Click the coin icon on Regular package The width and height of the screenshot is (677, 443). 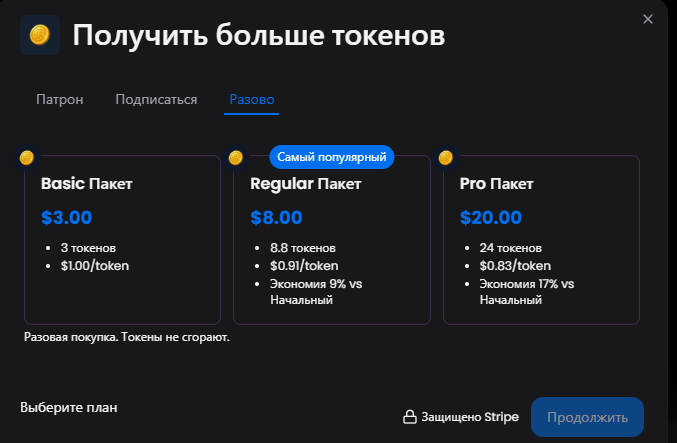236,158
